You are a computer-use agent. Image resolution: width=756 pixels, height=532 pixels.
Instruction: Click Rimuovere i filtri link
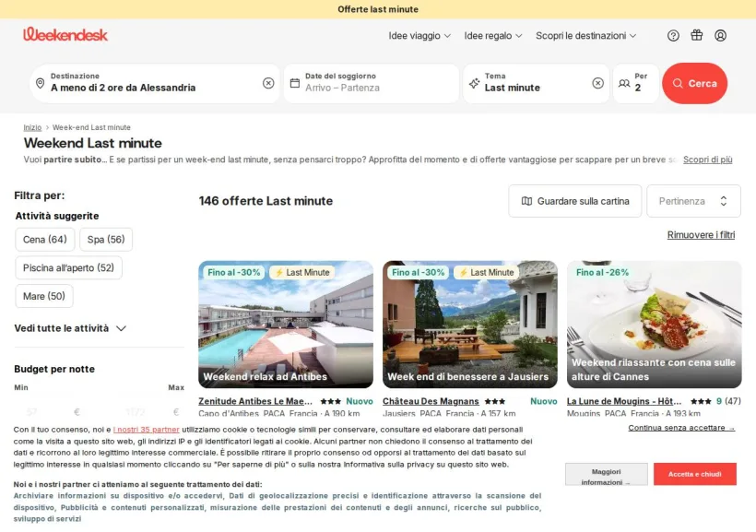click(701, 235)
